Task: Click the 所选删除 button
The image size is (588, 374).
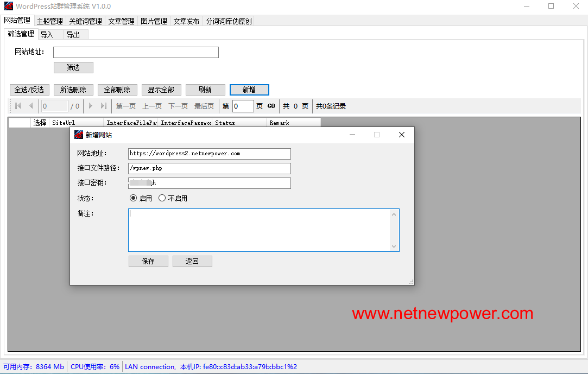Action: tap(73, 90)
